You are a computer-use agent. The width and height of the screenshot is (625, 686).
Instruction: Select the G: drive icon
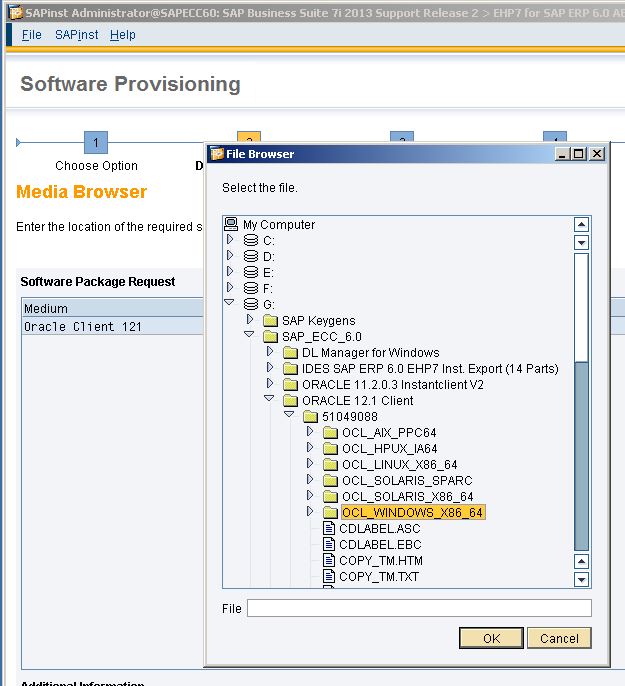[x=251, y=304]
